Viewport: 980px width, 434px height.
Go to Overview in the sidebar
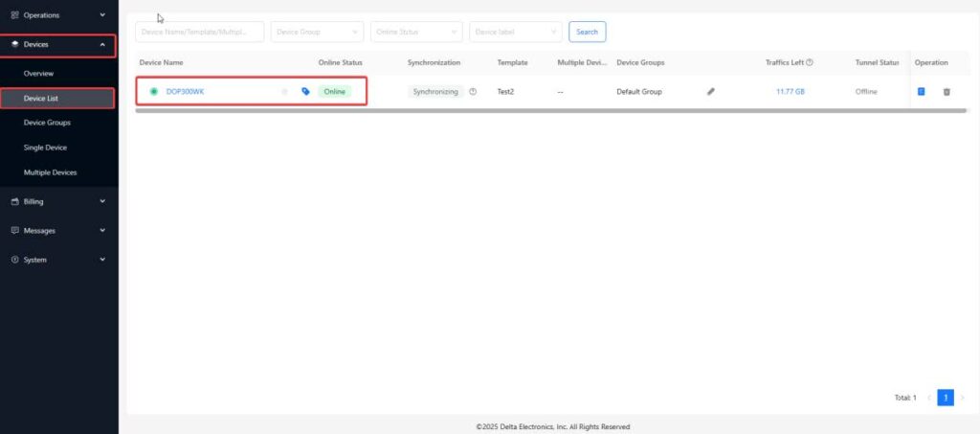tap(38, 73)
